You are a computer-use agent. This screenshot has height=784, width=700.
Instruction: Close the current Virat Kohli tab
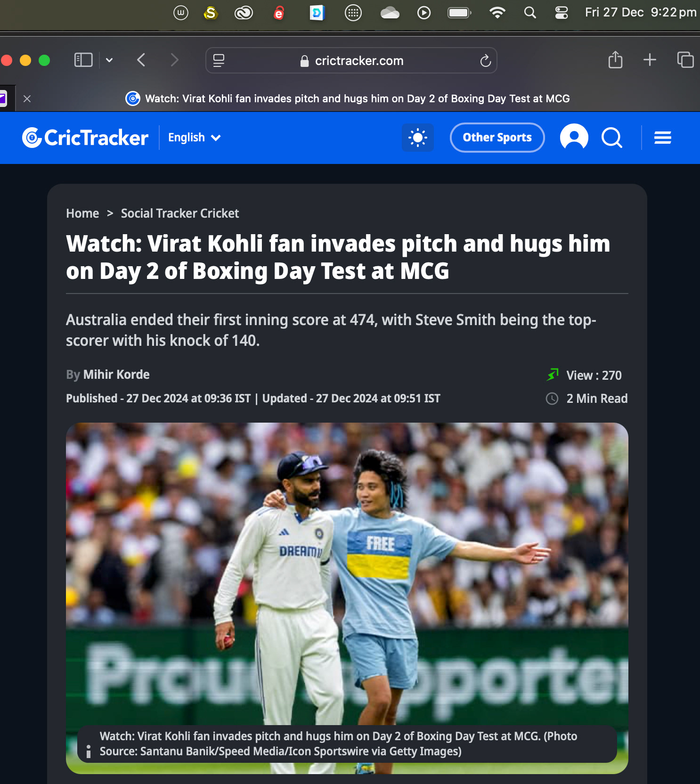(27, 99)
